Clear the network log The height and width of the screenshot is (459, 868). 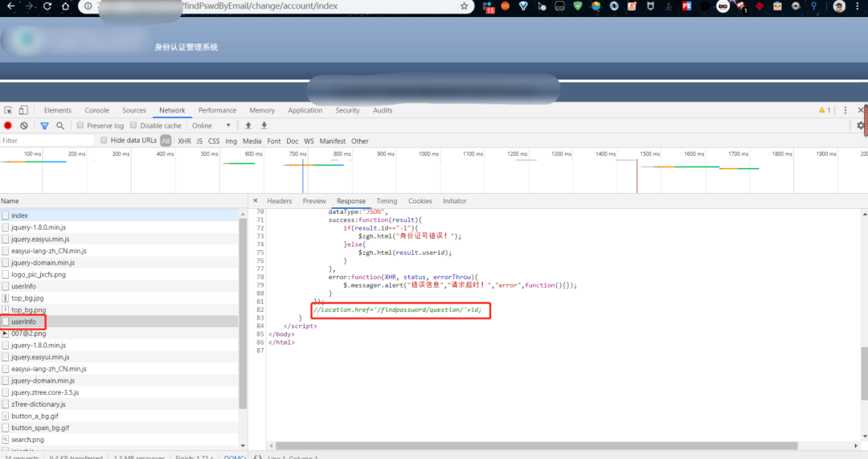pyautogui.click(x=24, y=125)
